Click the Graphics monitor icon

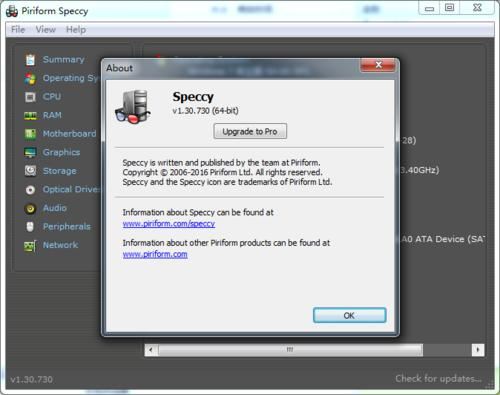click(30, 153)
